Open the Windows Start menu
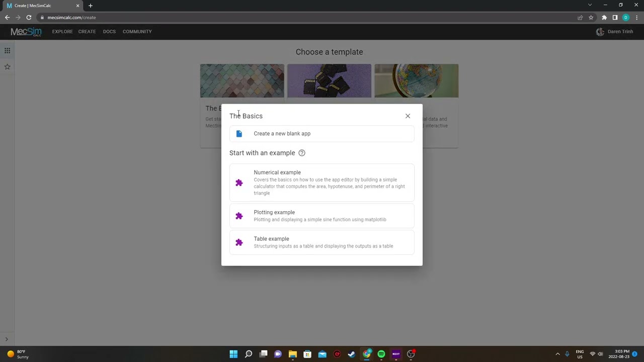The height and width of the screenshot is (362, 644). pyautogui.click(x=233, y=354)
